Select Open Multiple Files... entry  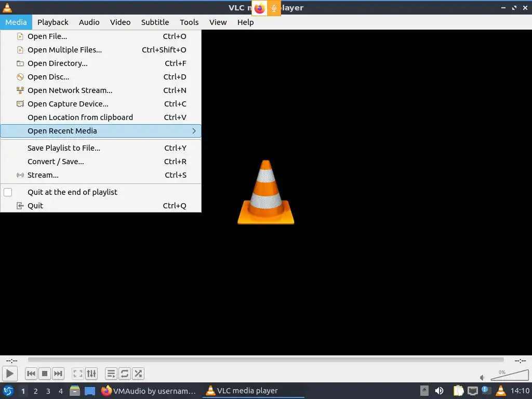[101, 50]
